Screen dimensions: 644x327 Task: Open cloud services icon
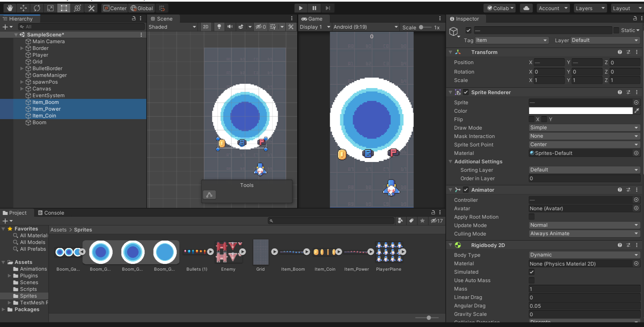pos(526,8)
